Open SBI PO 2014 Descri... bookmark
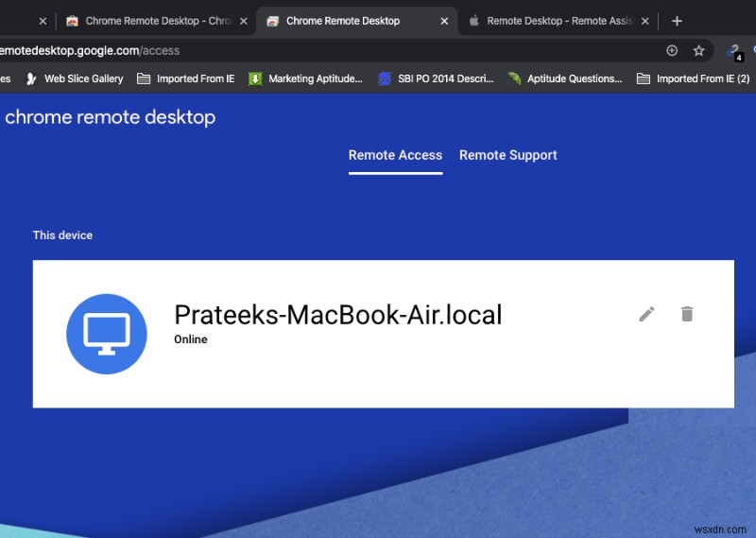The width and height of the screenshot is (756, 538). (x=436, y=78)
